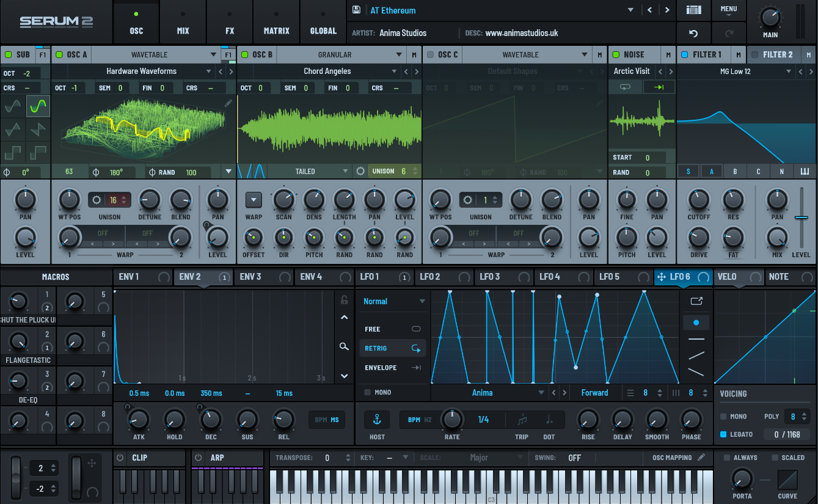Open the granular settings gear in OSC B

(360, 171)
